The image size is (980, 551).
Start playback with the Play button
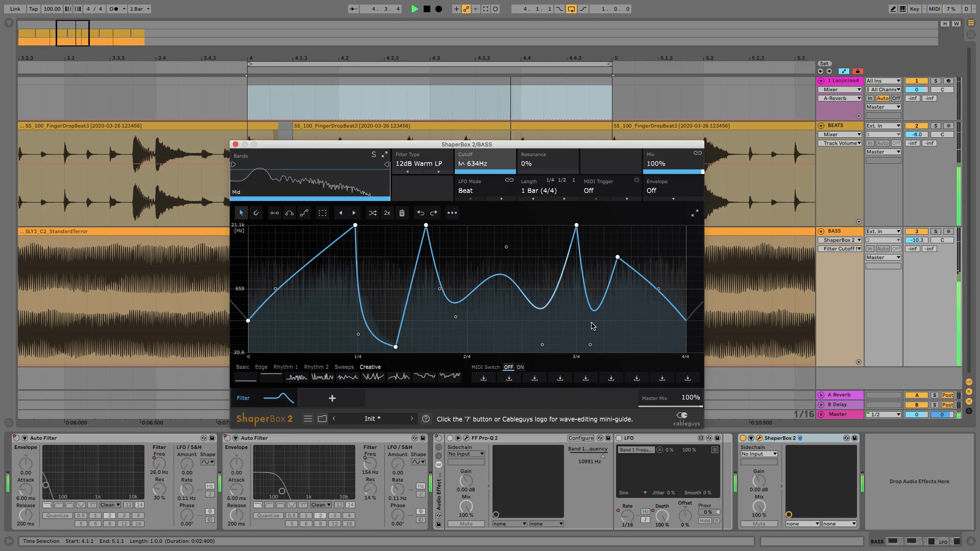click(x=414, y=9)
